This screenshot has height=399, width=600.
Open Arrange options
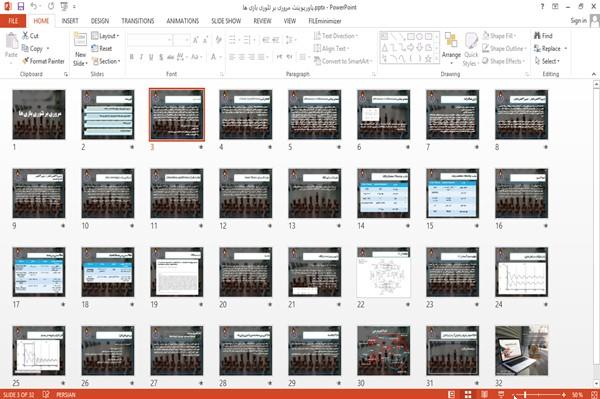tap(451, 48)
